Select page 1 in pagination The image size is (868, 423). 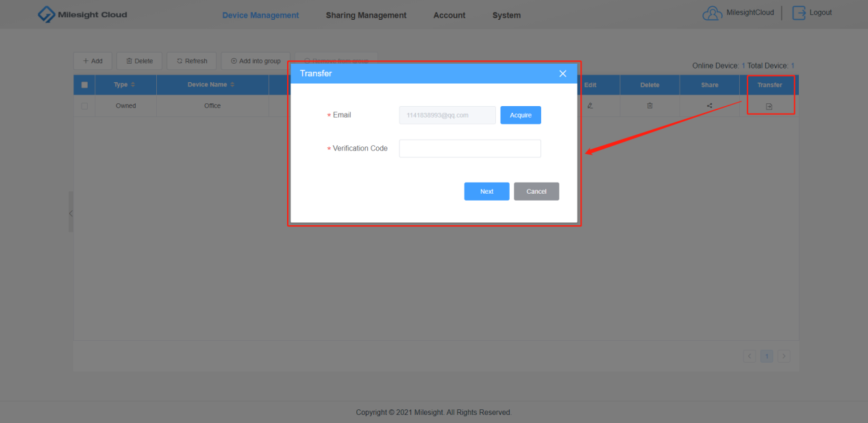pyautogui.click(x=767, y=356)
